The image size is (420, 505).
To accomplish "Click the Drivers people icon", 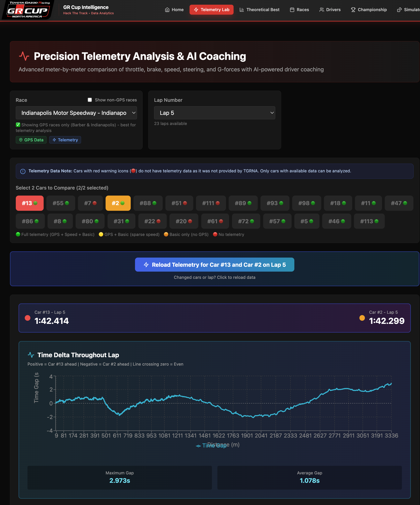I will (321, 10).
